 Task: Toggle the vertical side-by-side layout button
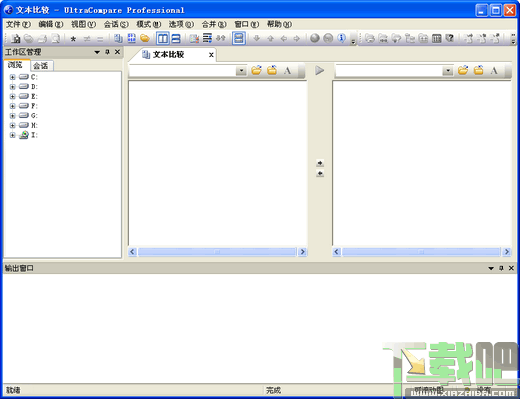163,39
